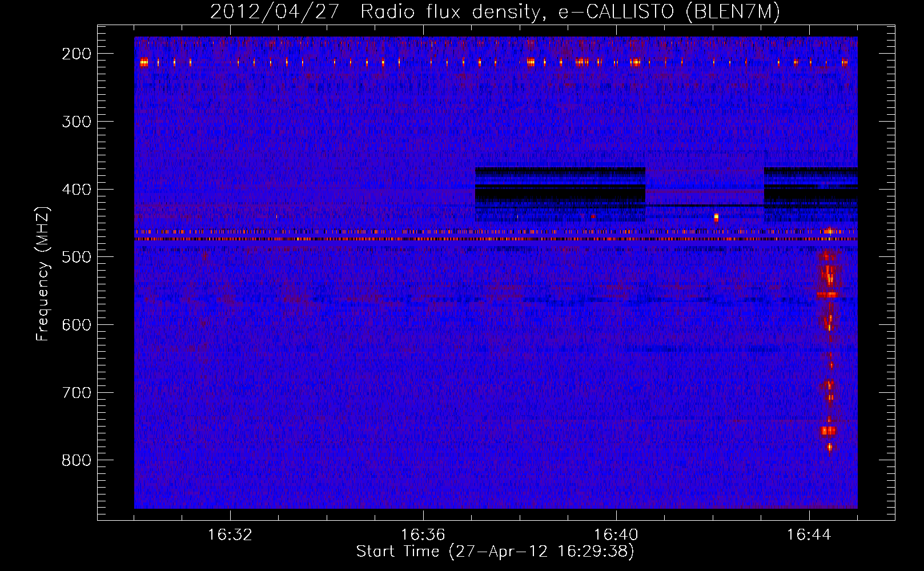This screenshot has width=924, height=571.
Task: Click the '600' frequency axis label
Action: [76, 325]
